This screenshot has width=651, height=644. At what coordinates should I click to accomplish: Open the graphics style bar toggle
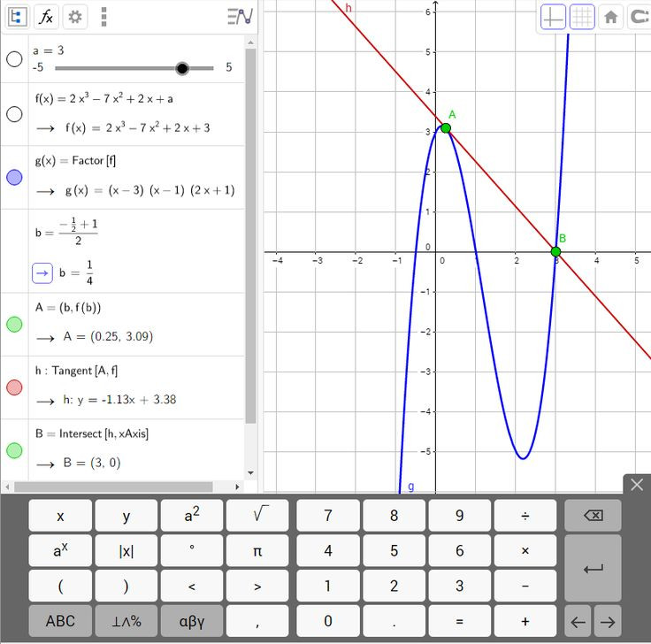click(240, 16)
